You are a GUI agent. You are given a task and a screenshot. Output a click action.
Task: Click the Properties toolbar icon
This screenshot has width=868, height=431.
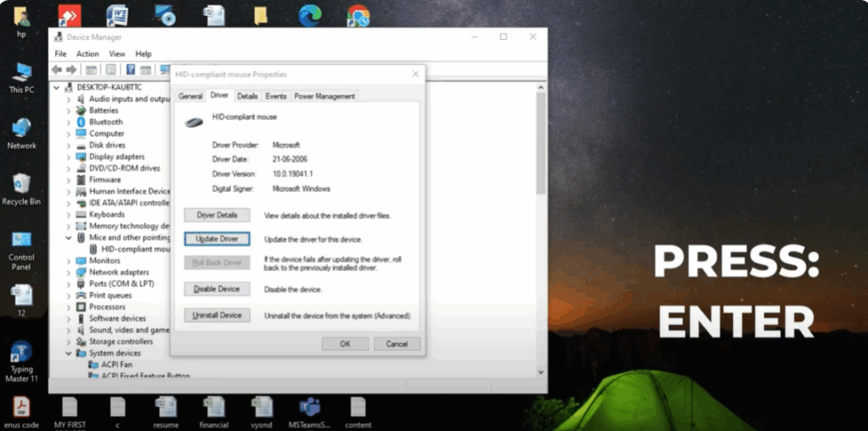coord(111,70)
